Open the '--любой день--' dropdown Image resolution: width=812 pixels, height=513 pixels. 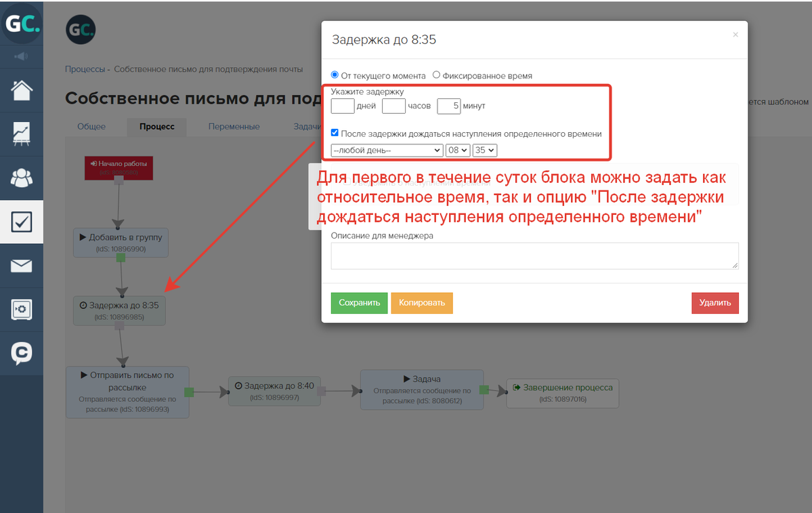(386, 150)
